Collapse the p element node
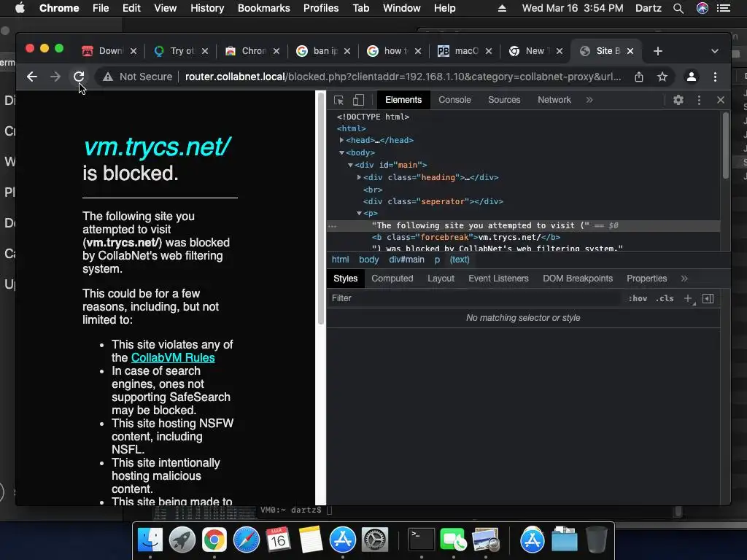 click(359, 214)
